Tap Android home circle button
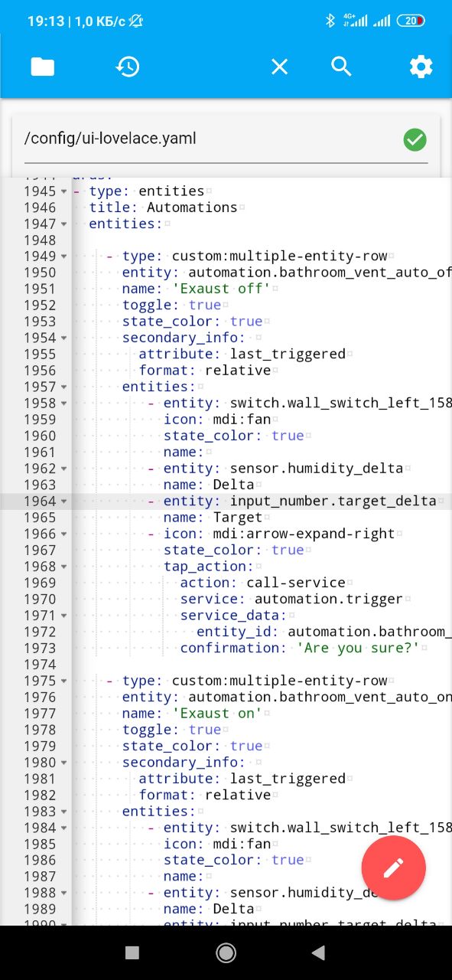This screenshot has width=452, height=980. click(x=226, y=952)
